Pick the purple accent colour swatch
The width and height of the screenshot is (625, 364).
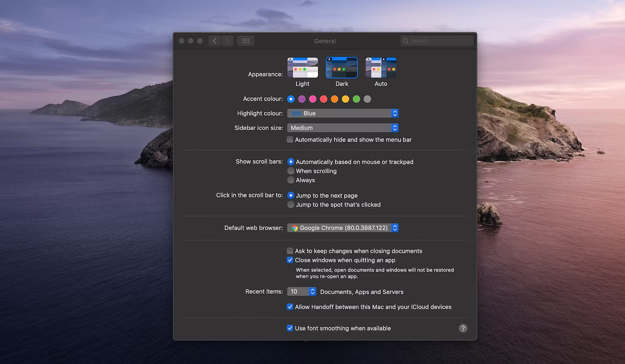point(302,99)
